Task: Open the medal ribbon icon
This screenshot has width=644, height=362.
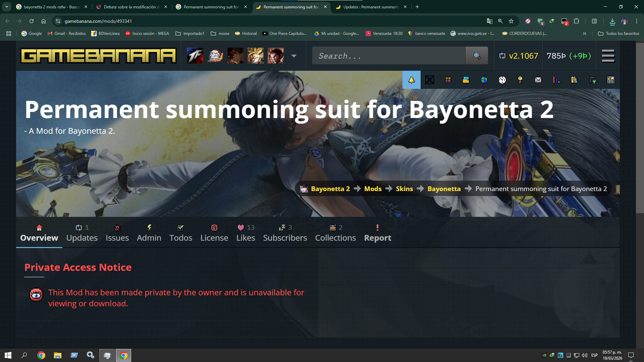Action: pyautogui.click(x=520, y=80)
